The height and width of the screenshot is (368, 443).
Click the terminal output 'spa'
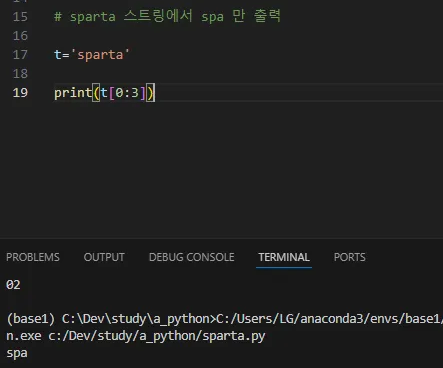click(x=17, y=353)
